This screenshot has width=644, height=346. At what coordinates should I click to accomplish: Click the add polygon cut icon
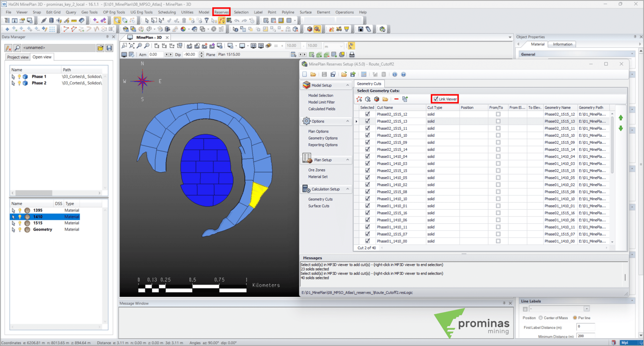click(x=359, y=99)
